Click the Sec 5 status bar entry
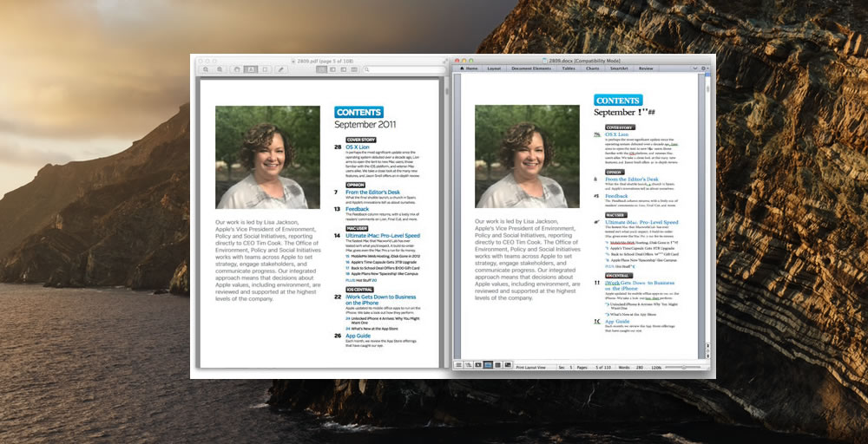Screen dimensions: 868x444 coord(565,367)
